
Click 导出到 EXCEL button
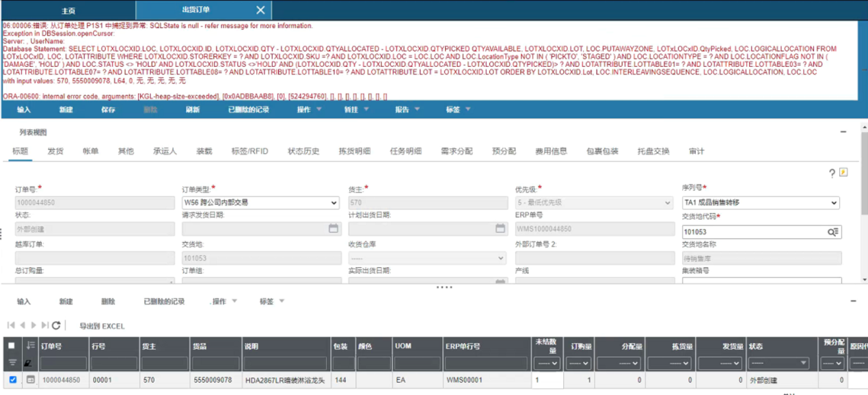[102, 326]
